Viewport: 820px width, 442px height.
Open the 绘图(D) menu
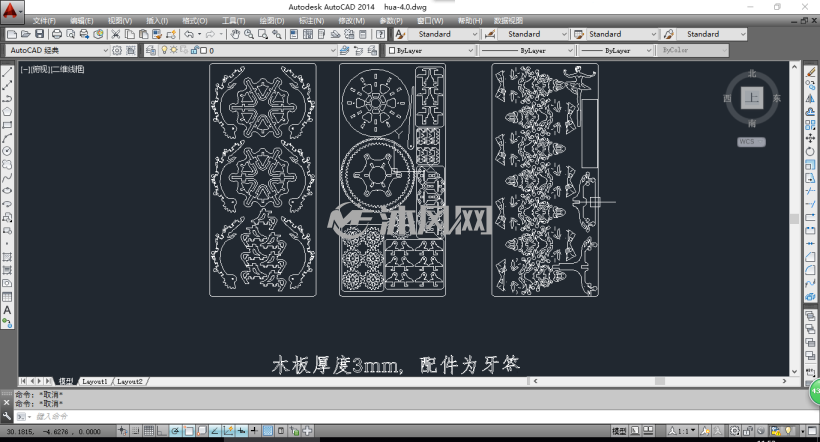272,21
